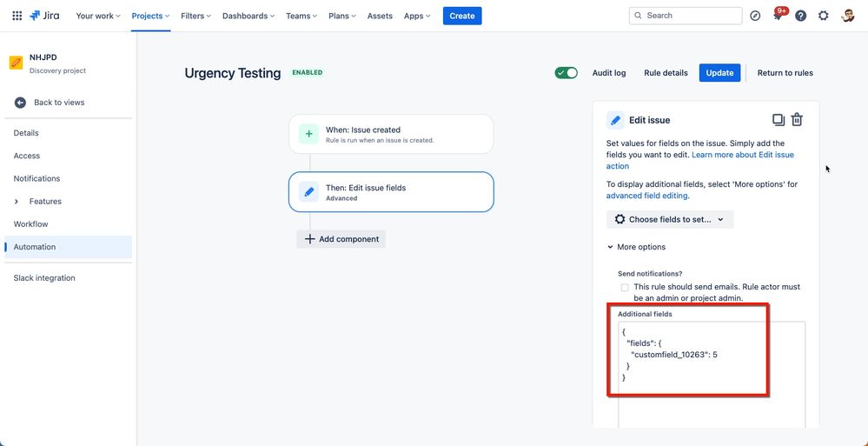Open Teams dropdown menu
Screen dimensions: 868x446
point(301,16)
